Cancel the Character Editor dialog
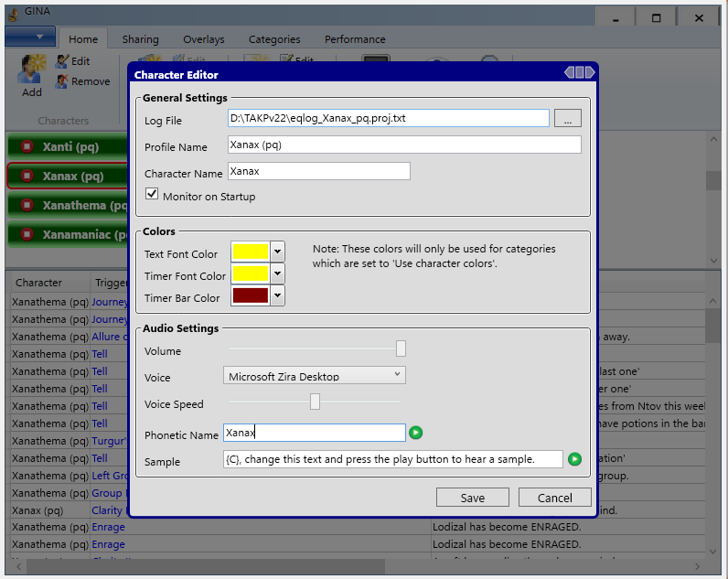728x579 pixels. click(x=554, y=498)
